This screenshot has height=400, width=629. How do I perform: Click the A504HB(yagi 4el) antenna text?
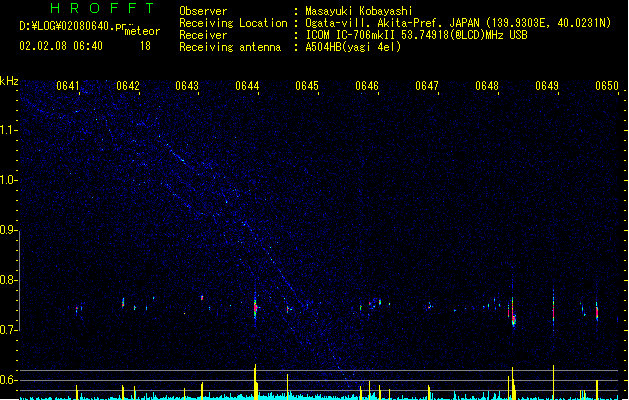(x=353, y=47)
